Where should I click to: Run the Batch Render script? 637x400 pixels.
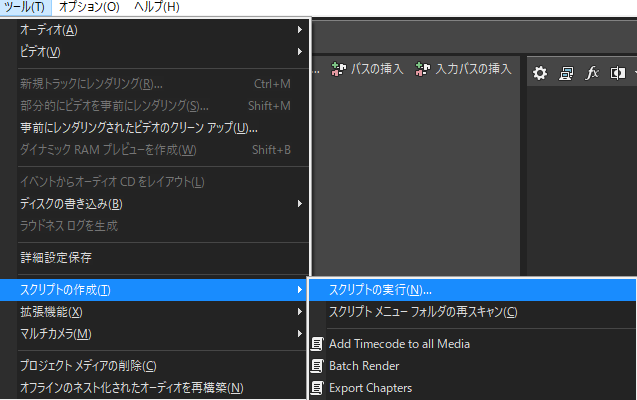tap(472, 366)
